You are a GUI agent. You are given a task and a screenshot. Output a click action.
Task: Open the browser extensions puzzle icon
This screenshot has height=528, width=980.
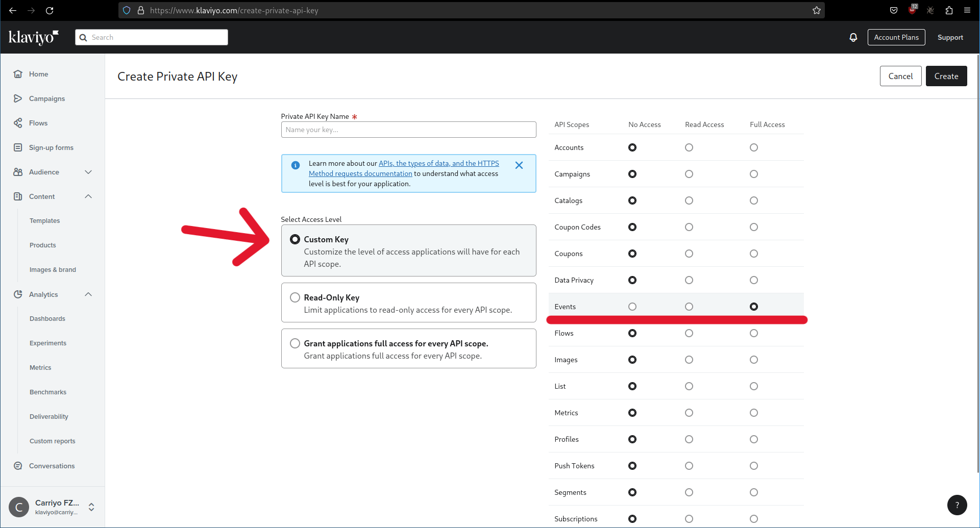coord(949,10)
